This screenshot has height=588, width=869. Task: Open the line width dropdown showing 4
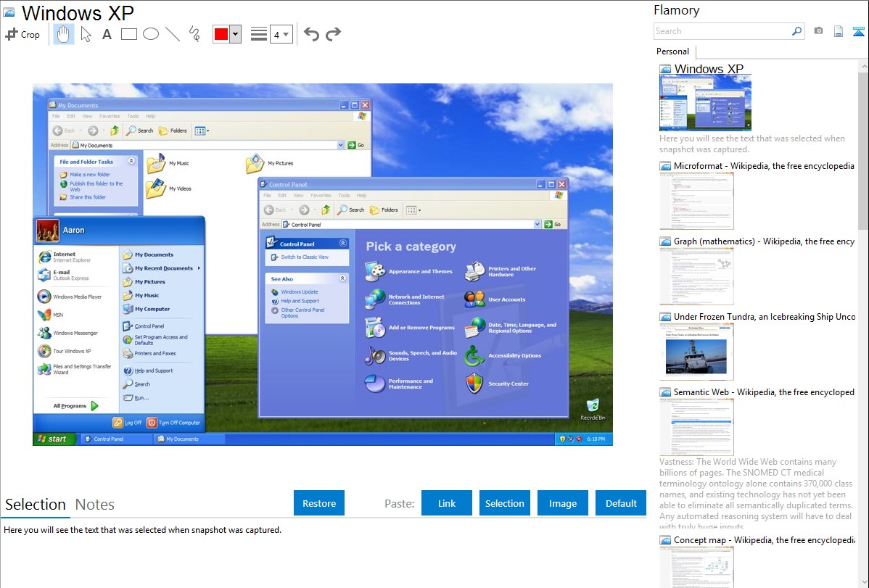(281, 35)
